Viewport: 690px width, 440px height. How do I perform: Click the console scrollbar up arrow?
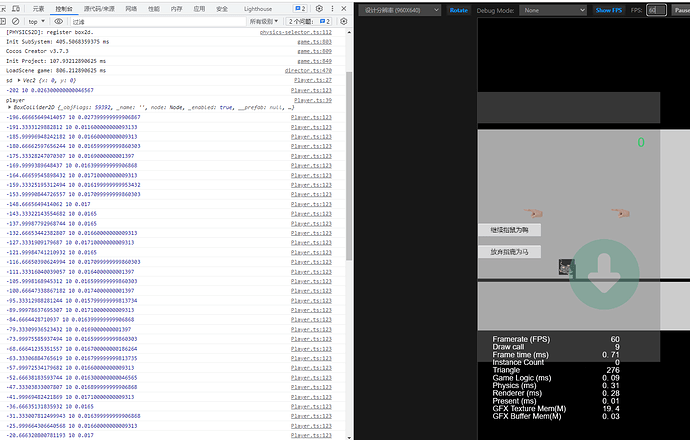click(x=349, y=32)
